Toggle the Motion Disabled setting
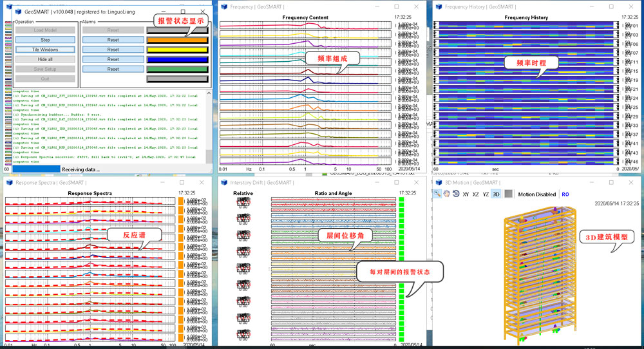Viewport: 644px width, 349px height. (x=536, y=194)
